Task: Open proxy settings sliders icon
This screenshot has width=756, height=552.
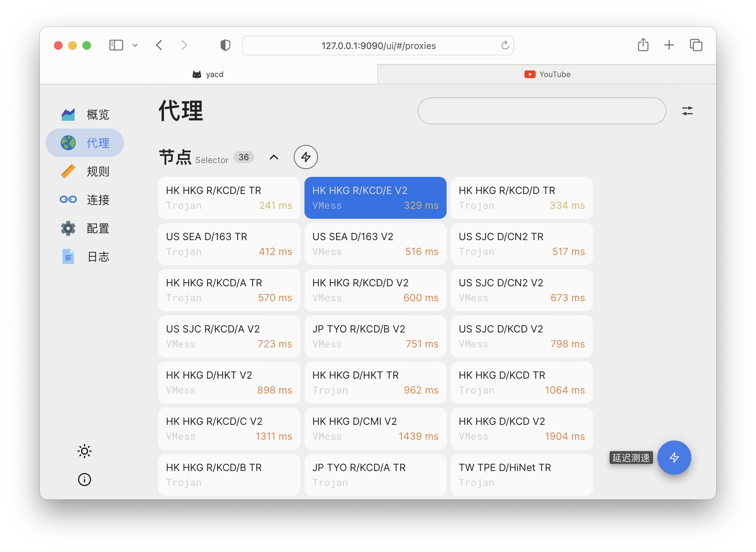Action: (x=687, y=111)
